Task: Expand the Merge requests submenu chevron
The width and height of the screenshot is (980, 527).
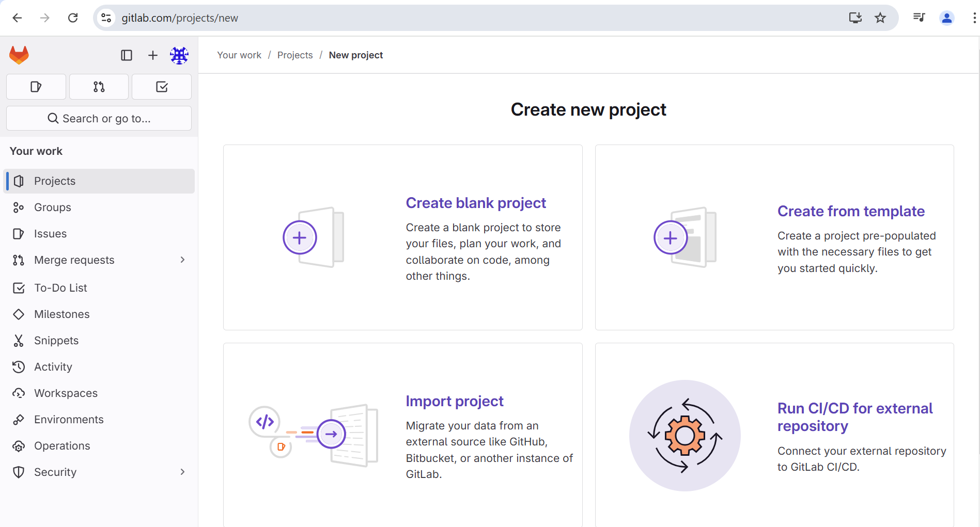Action: 182,260
